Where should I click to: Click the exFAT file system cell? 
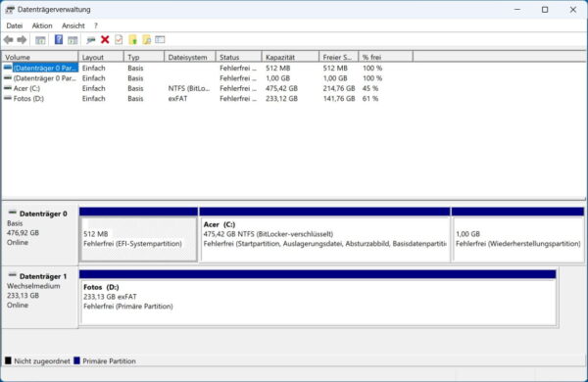(x=177, y=99)
